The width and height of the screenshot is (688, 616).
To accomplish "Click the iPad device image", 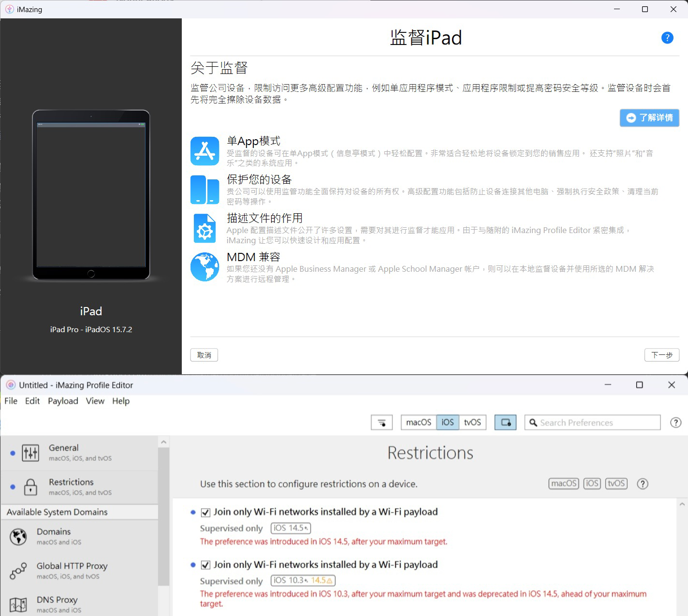I will 91,195.
